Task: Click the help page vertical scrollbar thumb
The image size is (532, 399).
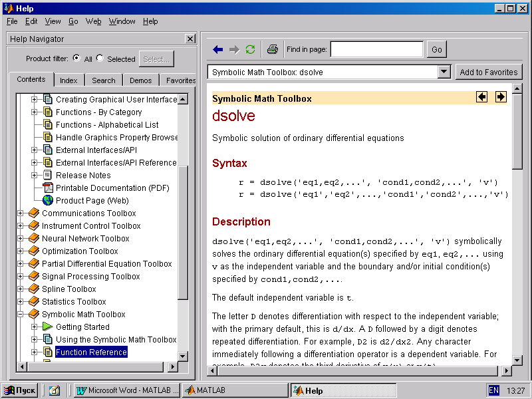Action: coord(517,132)
